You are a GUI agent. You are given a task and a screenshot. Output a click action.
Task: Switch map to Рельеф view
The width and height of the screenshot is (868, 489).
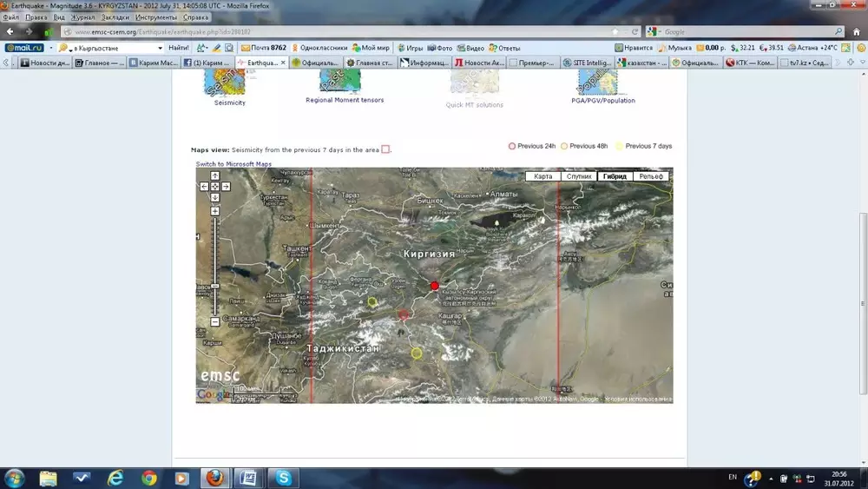pos(651,176)
